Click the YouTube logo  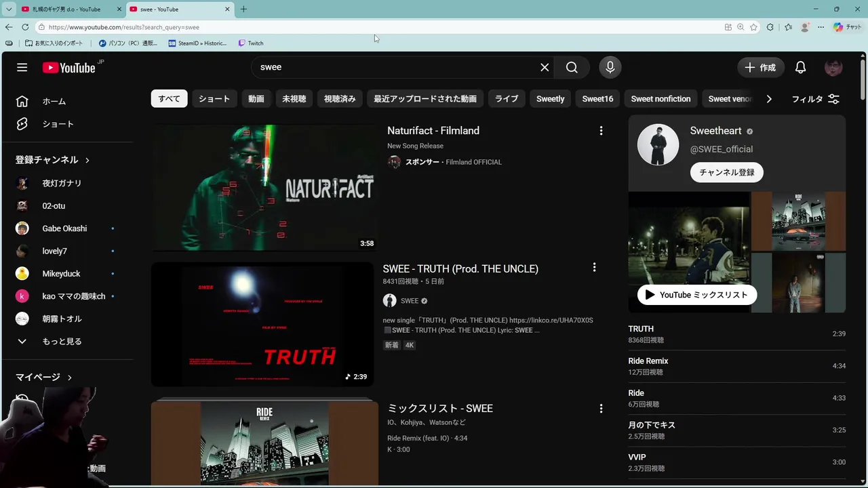pos(68,67)
